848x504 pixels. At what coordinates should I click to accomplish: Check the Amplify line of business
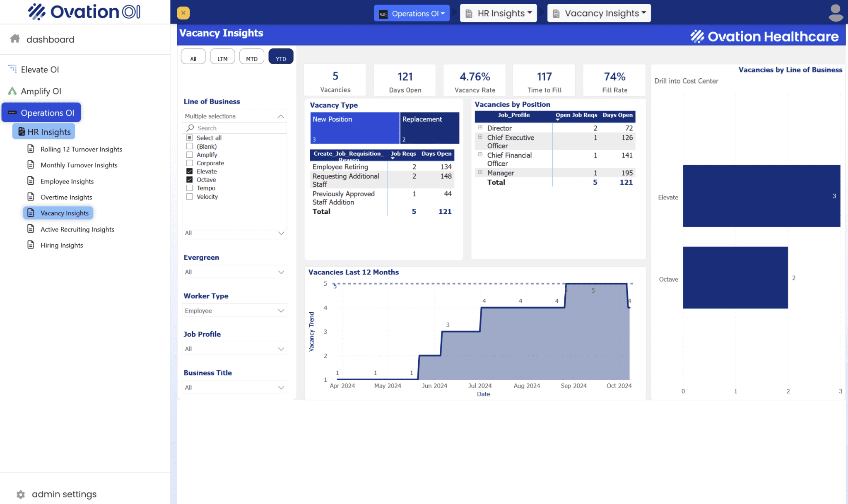(190, 154)
